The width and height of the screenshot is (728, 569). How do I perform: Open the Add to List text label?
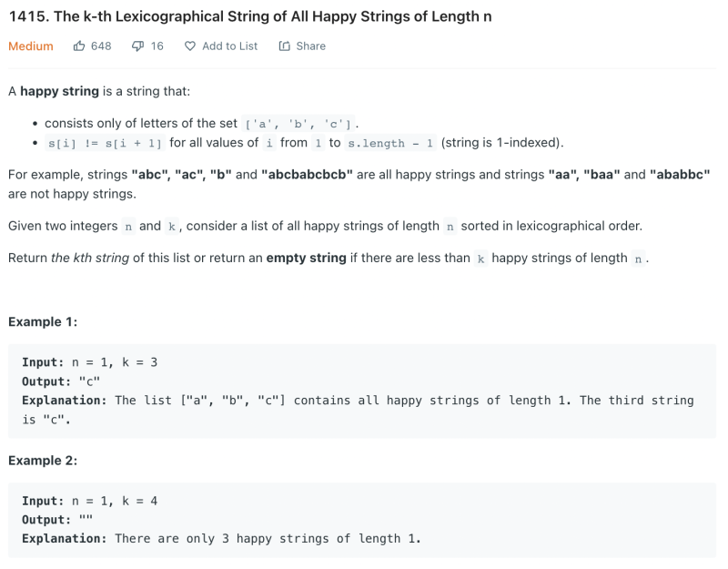[x=229, y=46]
